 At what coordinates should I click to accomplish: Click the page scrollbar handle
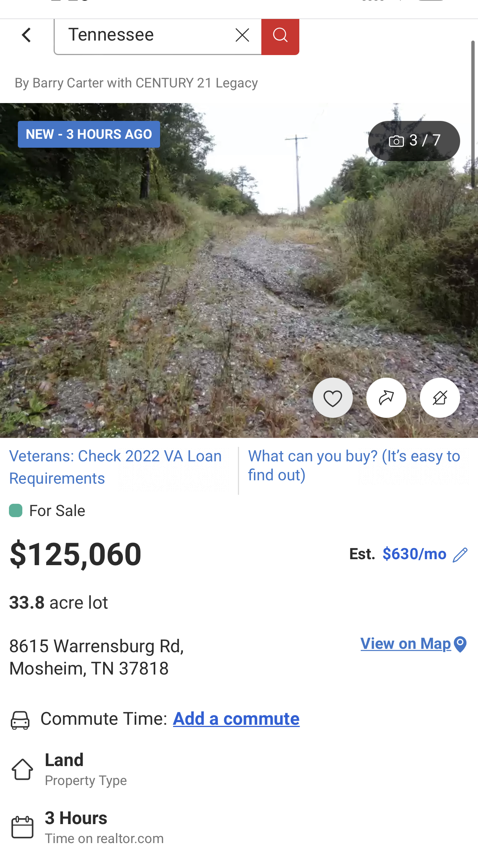tap(473, 112)
